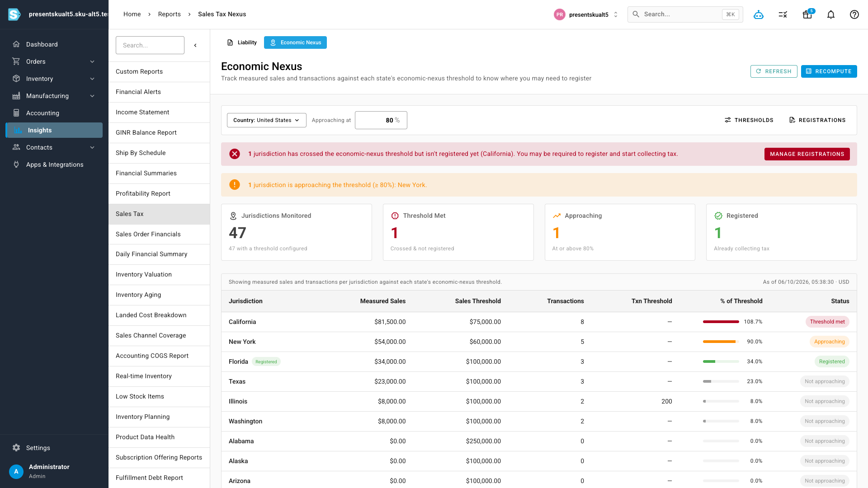868x488 pixels.
Task: Open the Profitability Report
Action: click(159, 193)
